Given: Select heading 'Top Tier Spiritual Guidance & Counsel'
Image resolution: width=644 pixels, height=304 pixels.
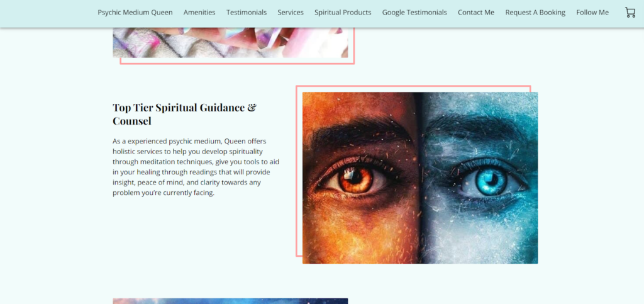Looking at the screenshot, I should (x=184, y=114).
